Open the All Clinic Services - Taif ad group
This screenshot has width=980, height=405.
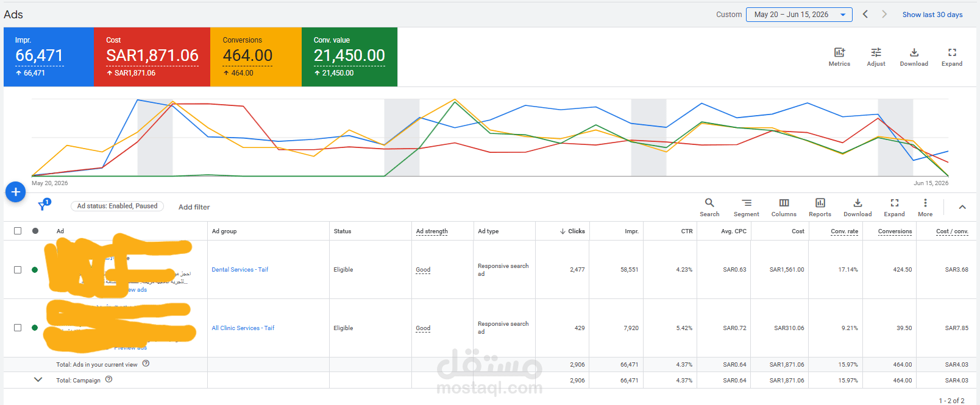click(x=243, y=328)
